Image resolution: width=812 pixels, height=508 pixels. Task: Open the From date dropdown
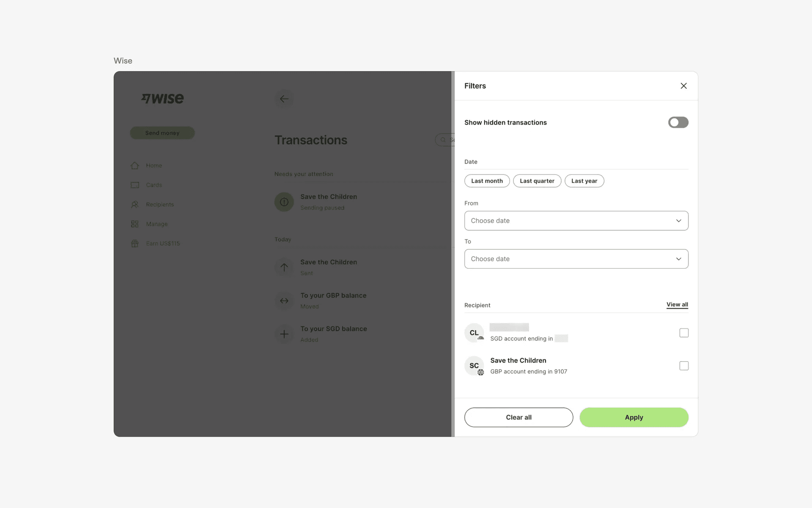(576, 221)
